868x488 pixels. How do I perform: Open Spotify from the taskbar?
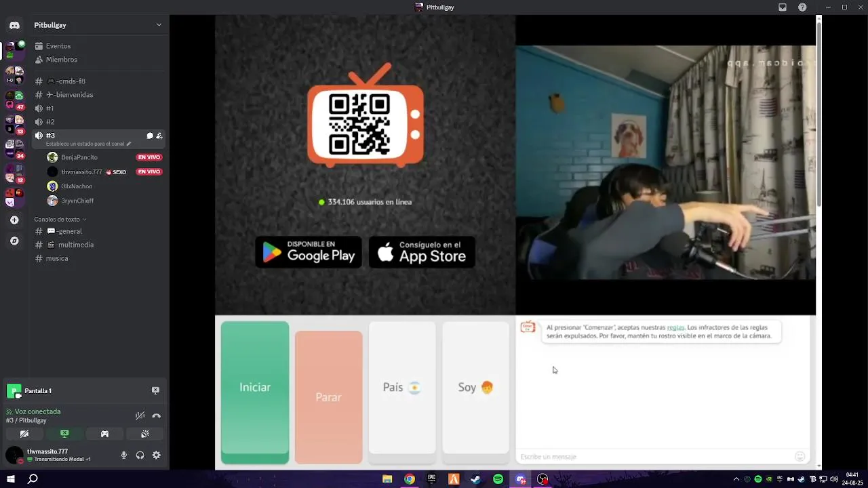point(498,479)
